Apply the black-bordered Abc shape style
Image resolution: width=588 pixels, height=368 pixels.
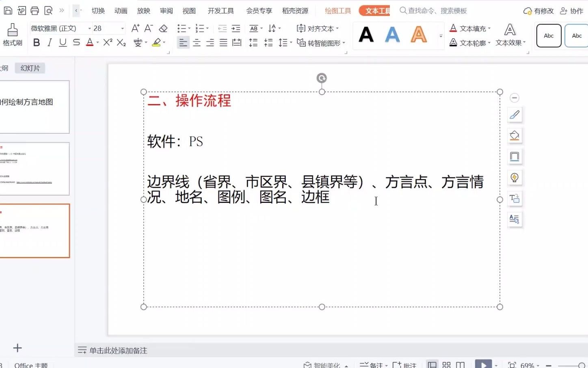click(549, 36)
